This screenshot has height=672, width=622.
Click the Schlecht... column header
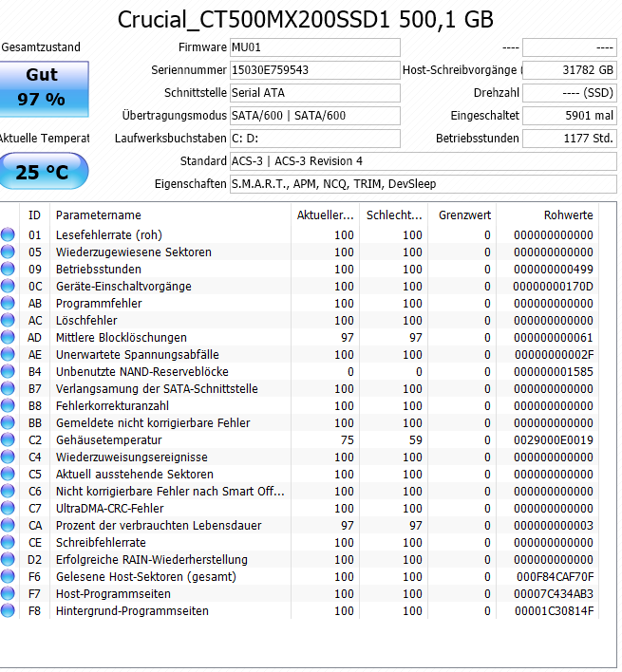[393, 215]
